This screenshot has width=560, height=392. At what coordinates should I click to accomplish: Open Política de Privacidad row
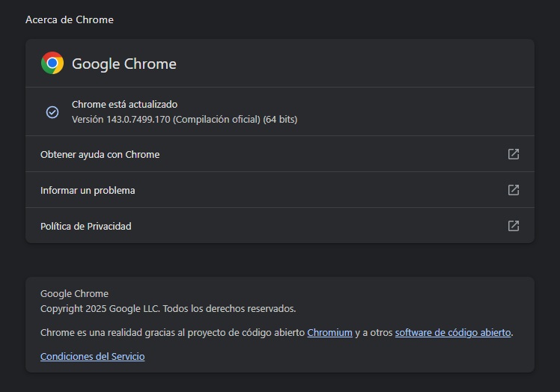pyautogui.click(x=280, y=226)
